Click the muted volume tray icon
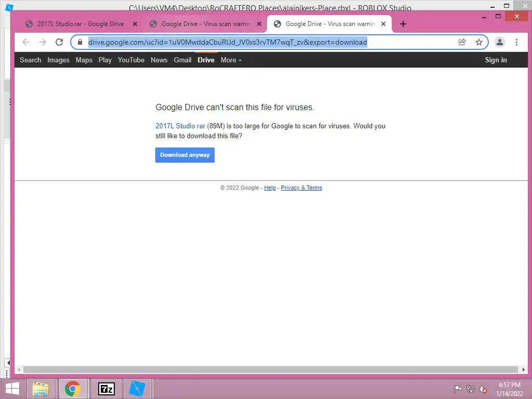 pyautogui.click(x=483, y=389)
